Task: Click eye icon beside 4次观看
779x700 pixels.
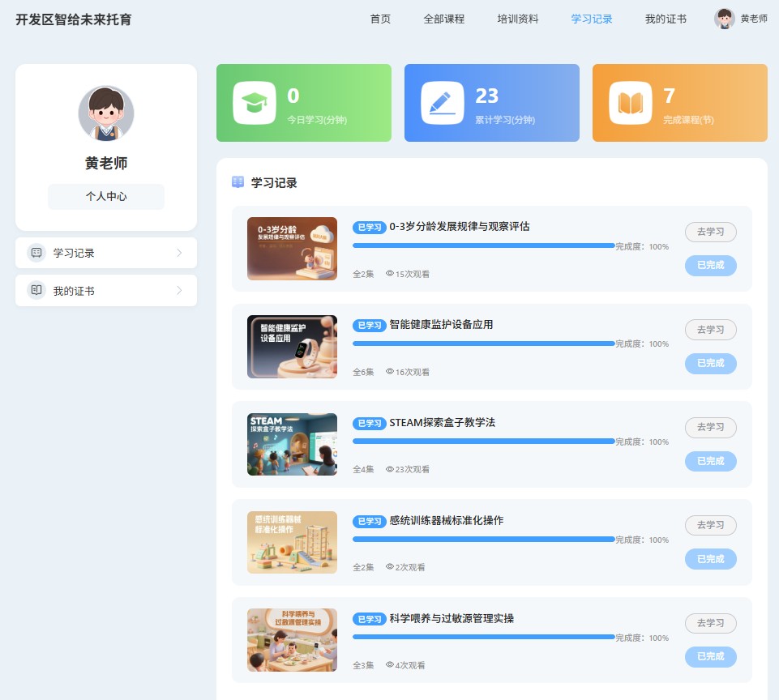Action: pyautogui.click(x=390, y=665)
